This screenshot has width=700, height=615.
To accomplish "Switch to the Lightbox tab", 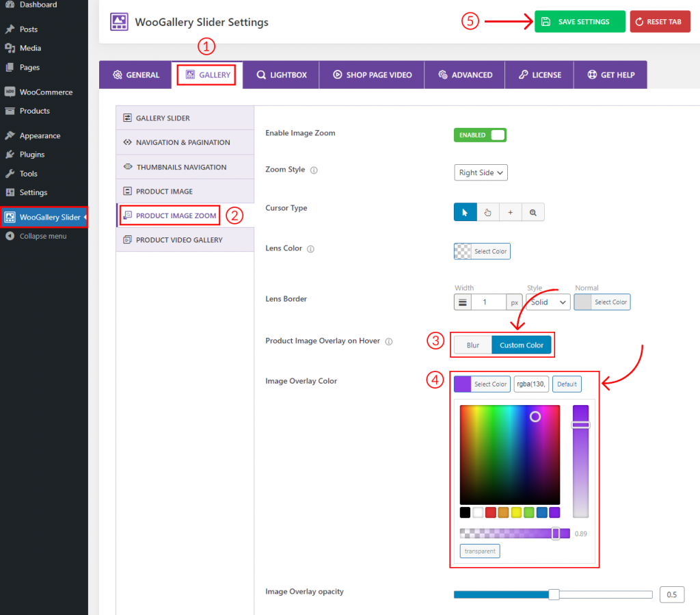I will tap(281, 75).
